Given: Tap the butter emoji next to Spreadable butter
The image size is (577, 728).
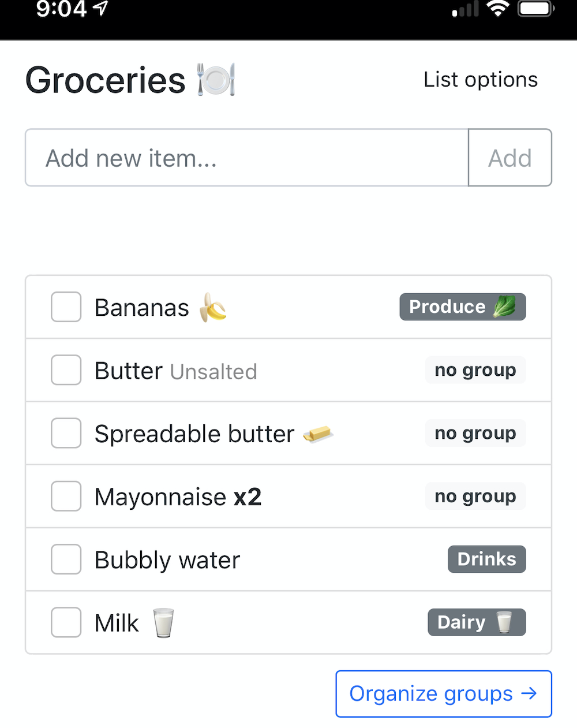Looking at the screenshot, I should pyautogui.click(x=318, y=434).
